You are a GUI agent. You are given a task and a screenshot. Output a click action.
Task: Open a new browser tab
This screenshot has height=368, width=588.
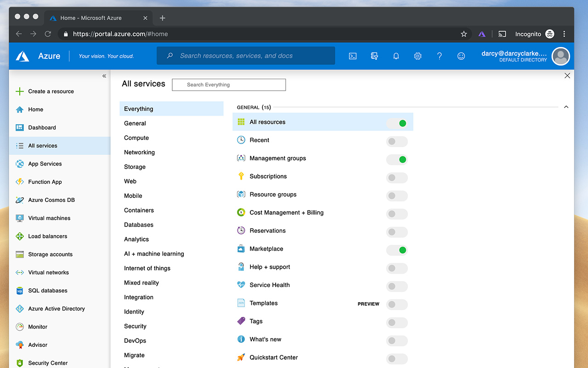[162, 18]
